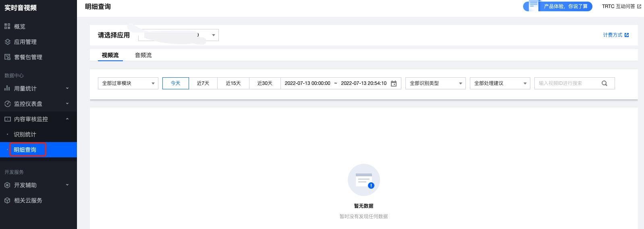Click the search magnifier icon
Image resolution: width=644 pixels, height=229 pixels.
604,83
